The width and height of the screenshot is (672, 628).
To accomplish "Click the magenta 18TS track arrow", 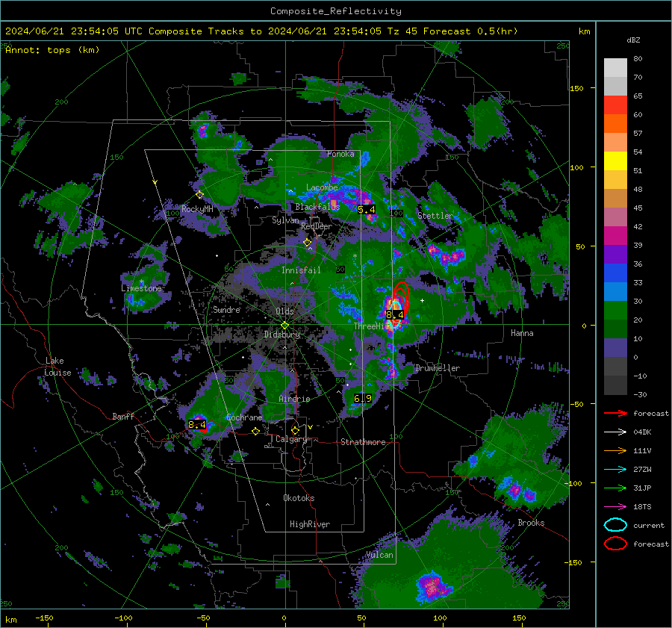I will [x=615, y=507].
